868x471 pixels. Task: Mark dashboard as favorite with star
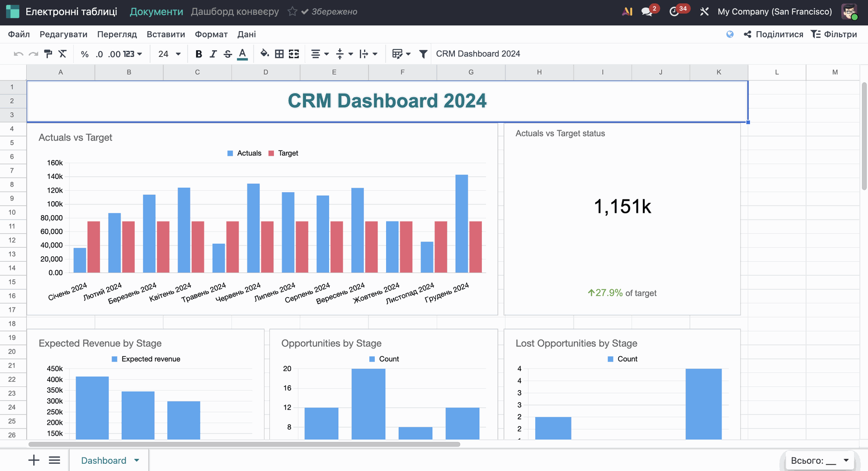(292, 12)
